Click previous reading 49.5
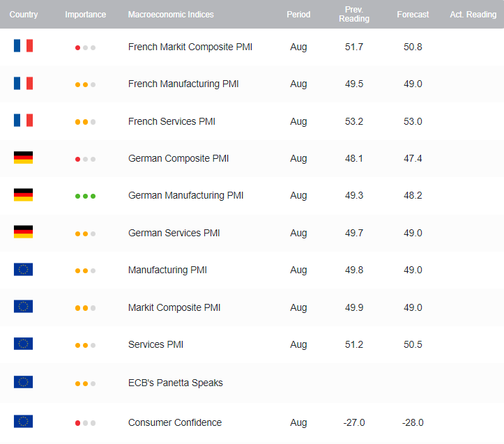Viewport: 504px width, 444px height. click(x=354, y=84)
